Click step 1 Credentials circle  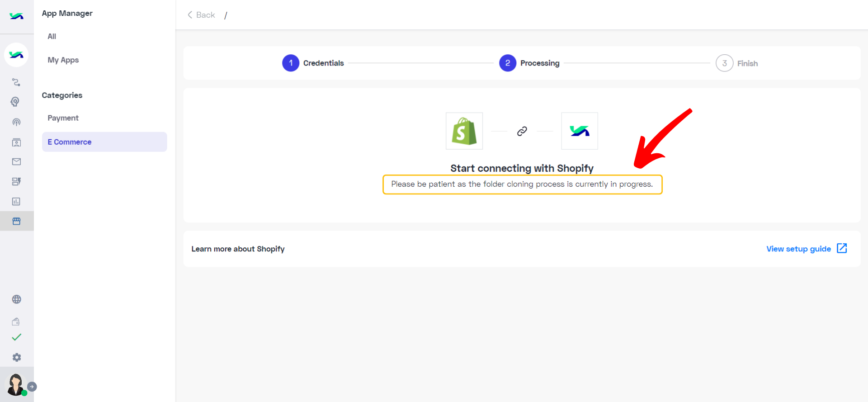click(291, 63)
